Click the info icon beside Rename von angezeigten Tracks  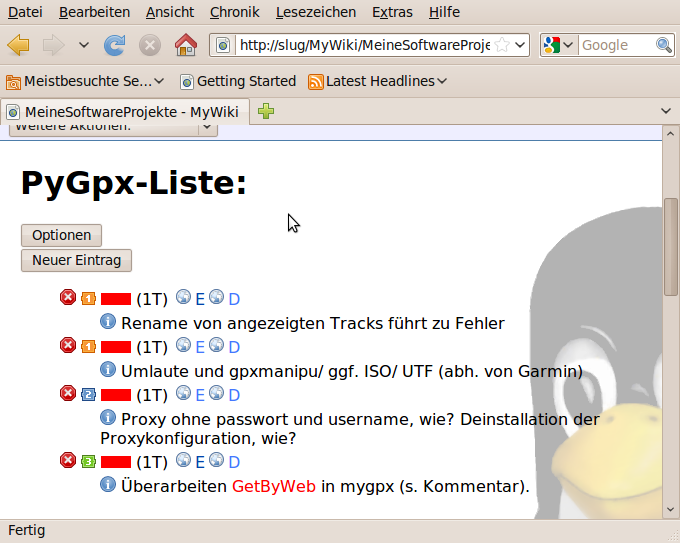(x=108, y=322)
